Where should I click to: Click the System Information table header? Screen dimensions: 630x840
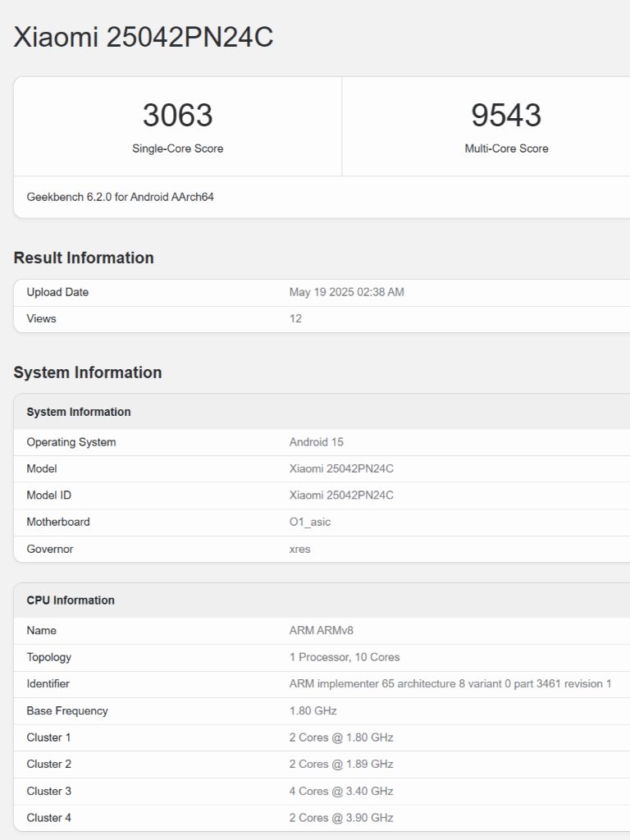[79, 412]
